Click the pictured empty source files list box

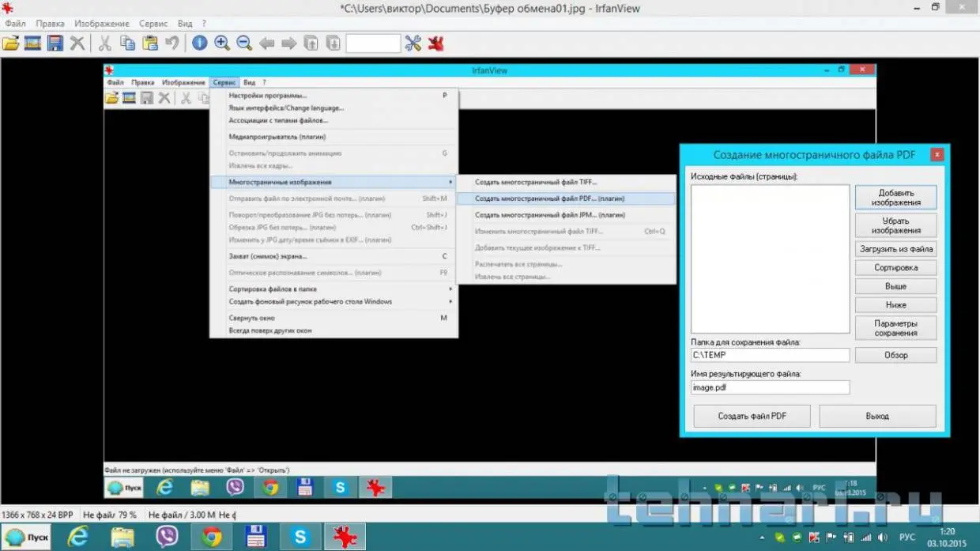tap(770, 259)
